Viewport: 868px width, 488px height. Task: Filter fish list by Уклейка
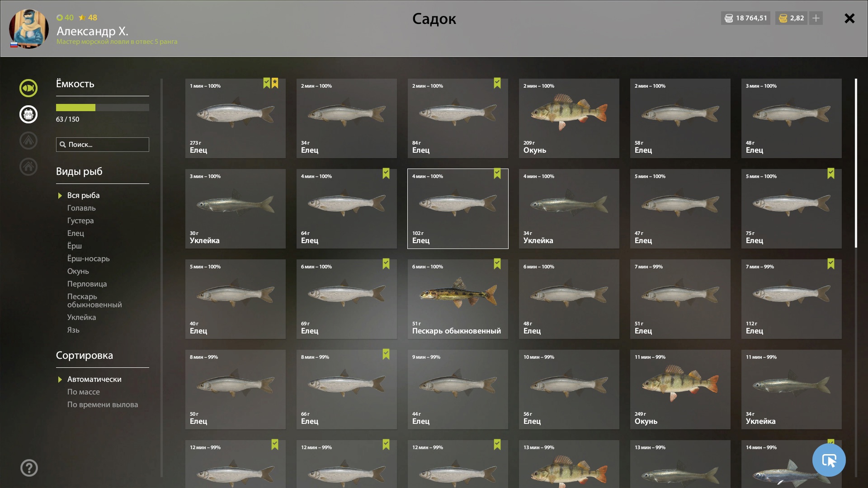tap(82, 317)
